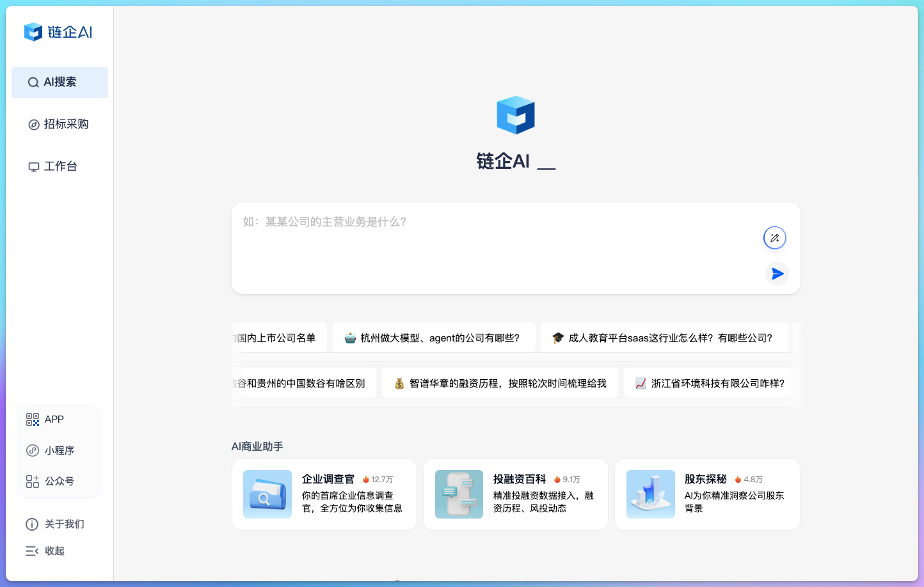Click the APP QR code icon
The width and height of the screenshot is (924, 587).
[32, 419]
